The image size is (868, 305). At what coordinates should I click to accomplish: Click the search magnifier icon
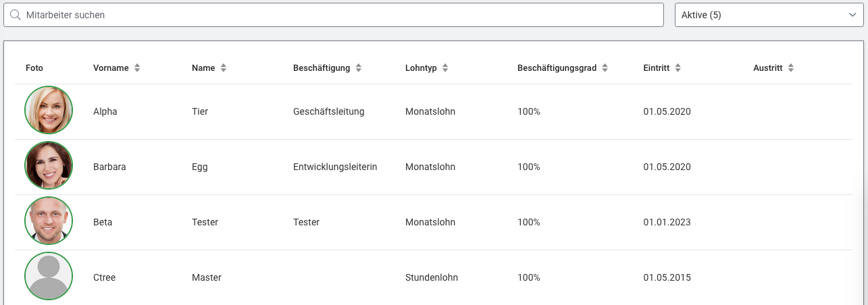point(16,14)
